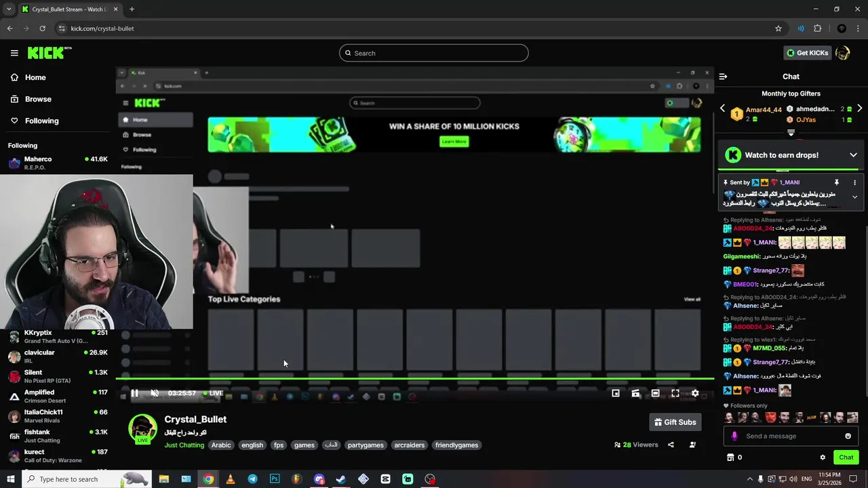Click the stream progress bar

414,378
